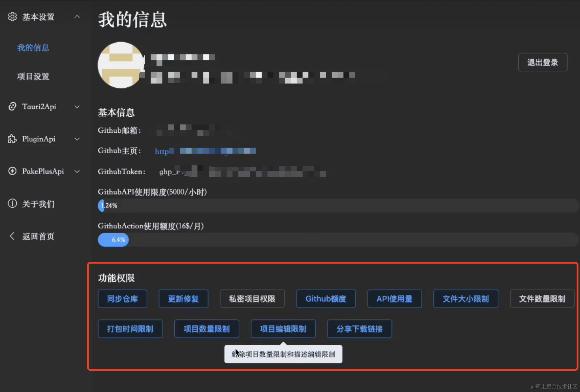Screen dimensions: 580x392
Task: Click the Tauri2Api link icon
Action: pos(12,107)
